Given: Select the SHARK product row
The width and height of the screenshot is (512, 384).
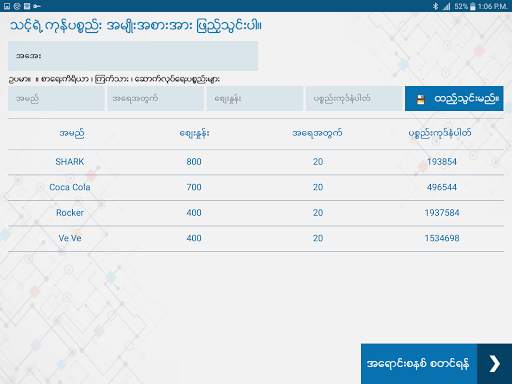Looking at the screenshot, I should coord(256,162).
